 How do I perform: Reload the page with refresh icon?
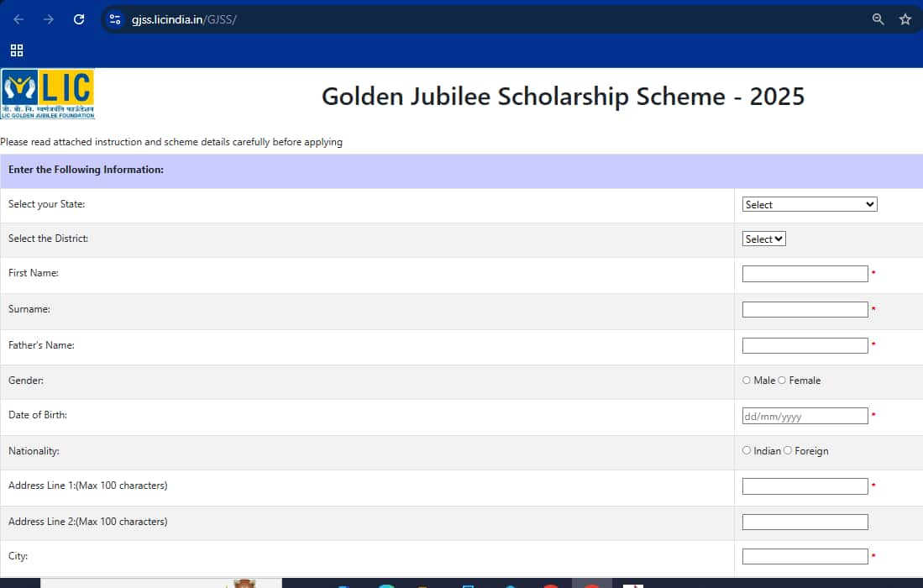(x=79, y=19)
